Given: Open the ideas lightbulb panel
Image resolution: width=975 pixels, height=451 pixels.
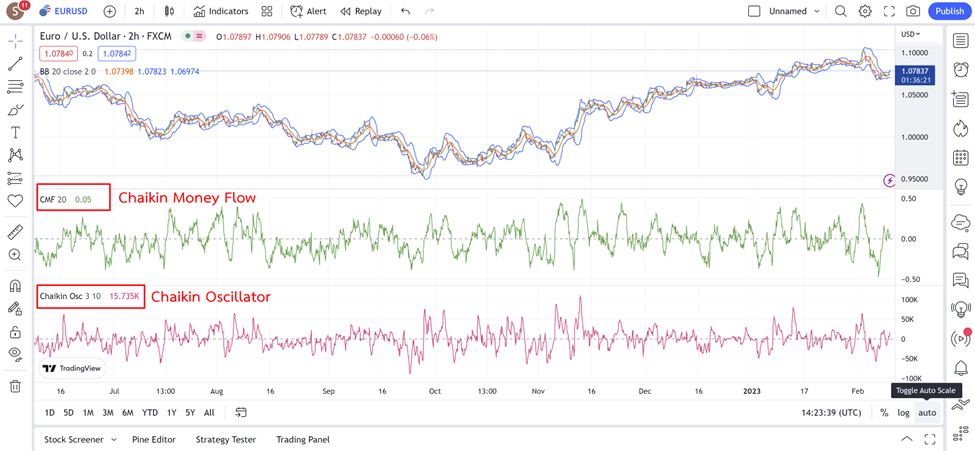Looking at the screenshot, I should coord(960,186).
